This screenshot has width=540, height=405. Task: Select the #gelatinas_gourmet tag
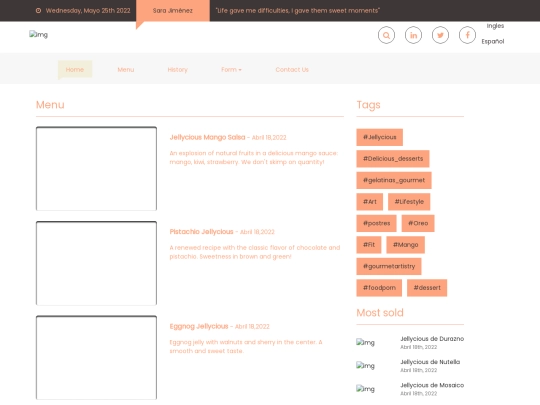(394, 180)
